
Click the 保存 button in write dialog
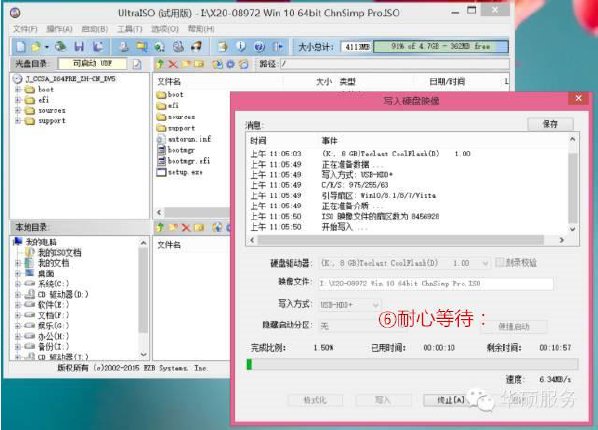pyautogui.click(x=550, y=124)
